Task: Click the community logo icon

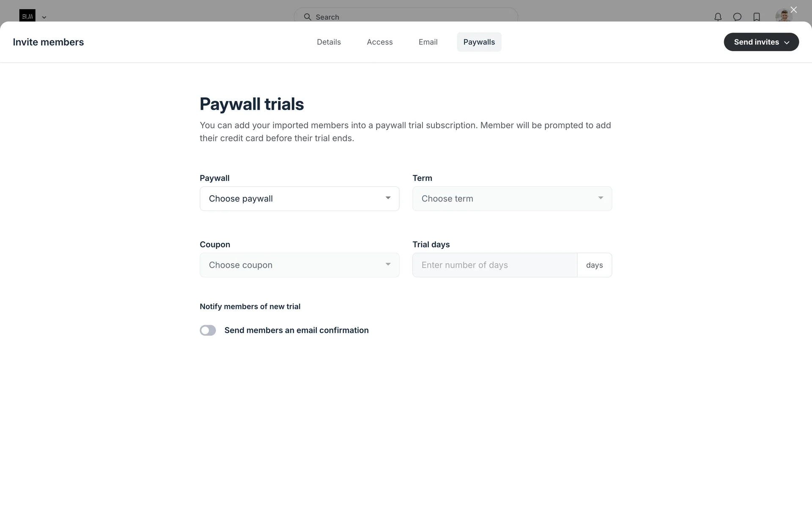Action: coord(27,16)
